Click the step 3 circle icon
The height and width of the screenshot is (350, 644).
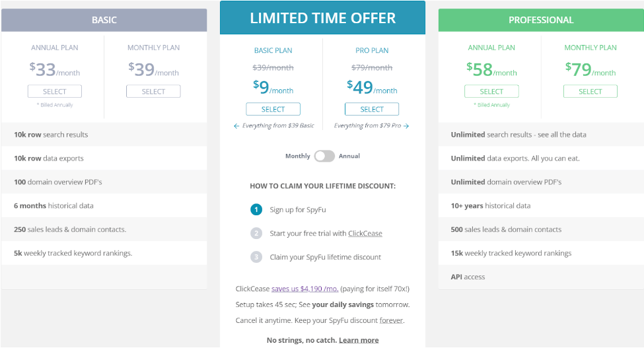256,257
